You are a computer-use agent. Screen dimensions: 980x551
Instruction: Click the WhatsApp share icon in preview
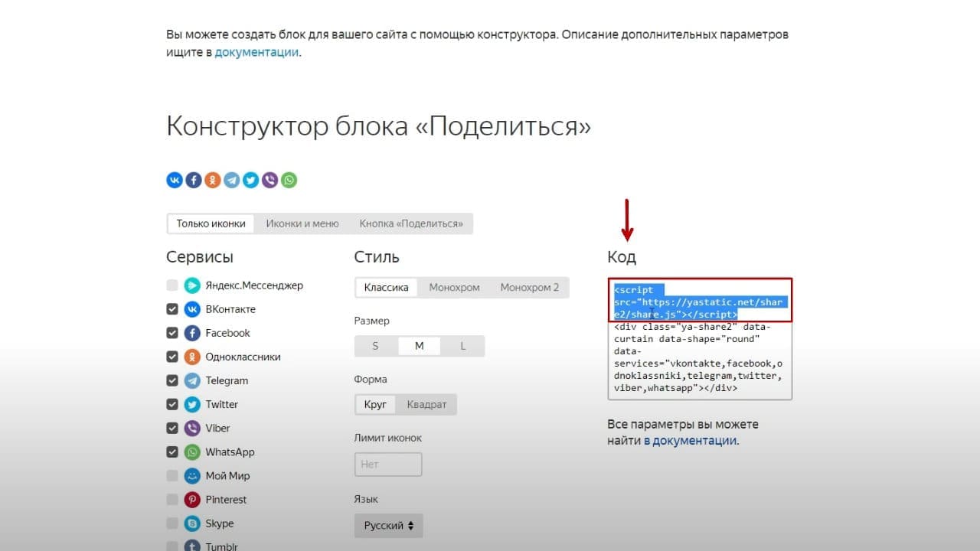click(289, 180)
